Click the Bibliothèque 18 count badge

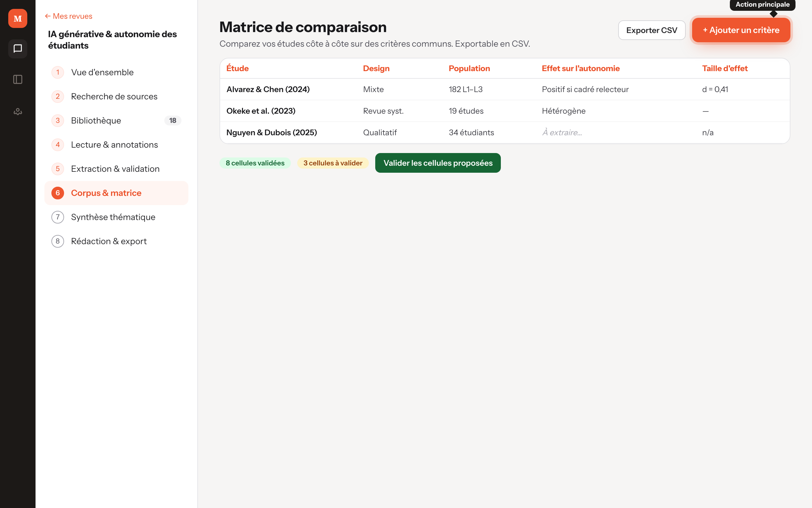pyautogui.click(x=173, y=121)
